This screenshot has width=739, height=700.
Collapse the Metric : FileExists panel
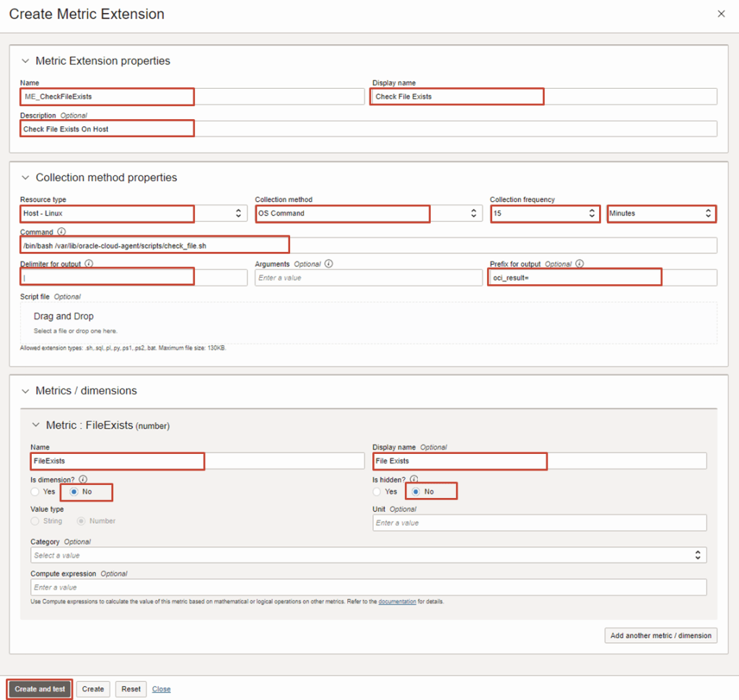click(x=35, y=426)
